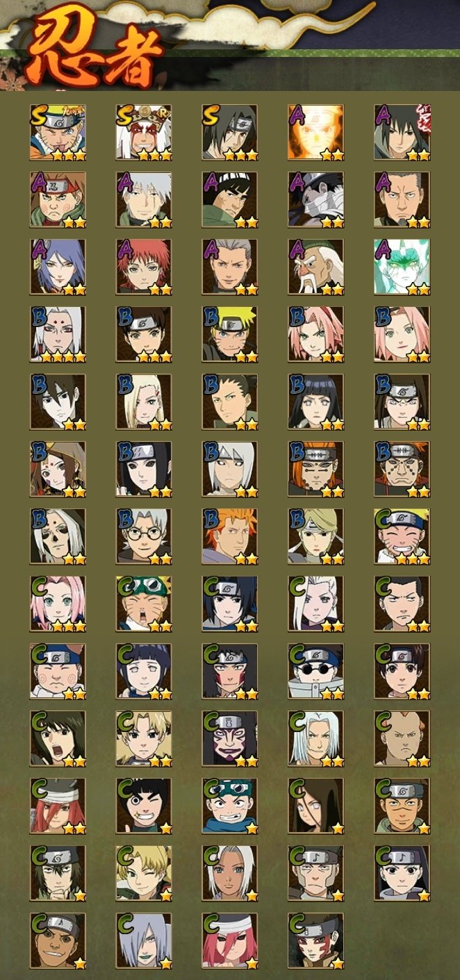Image resolution: width=460 pixels, height=980 pixels.
Task: Choose the winking blonde Temari one-star portrait
Action: [144, 873]
